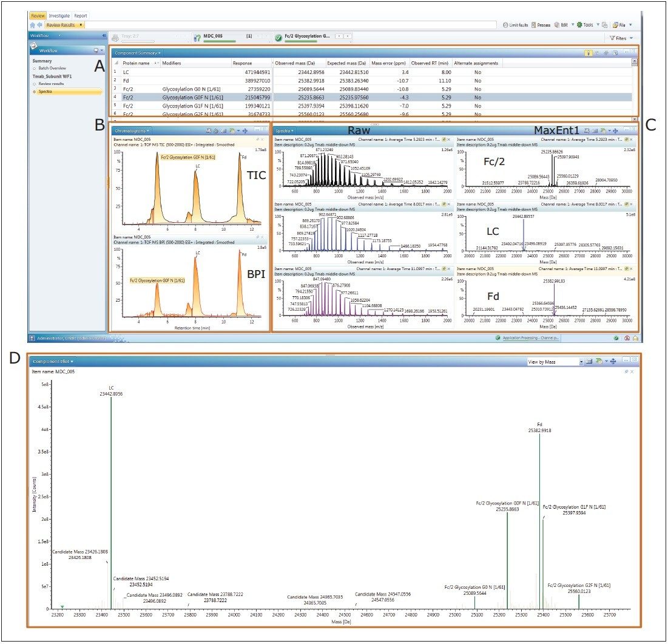Click the Limit faults icon
668x644 pixels.
pos(506,25)
